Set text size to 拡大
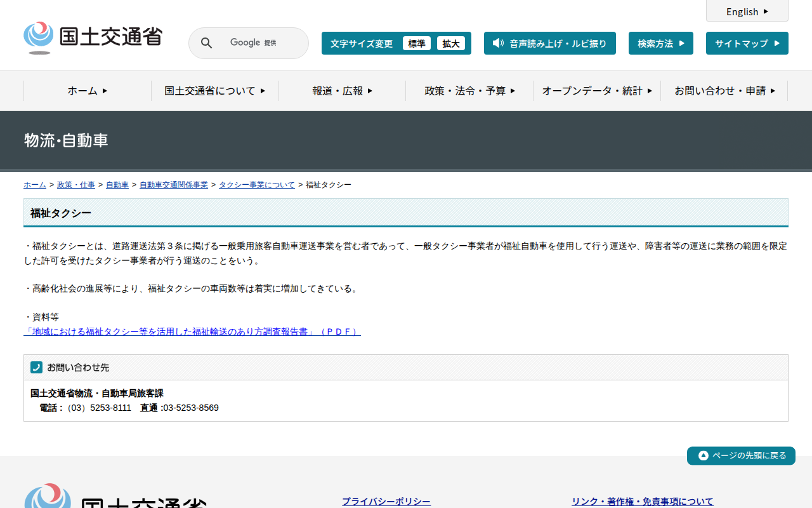This screenshot has width=812, height=508. click(x=451, y=43)
